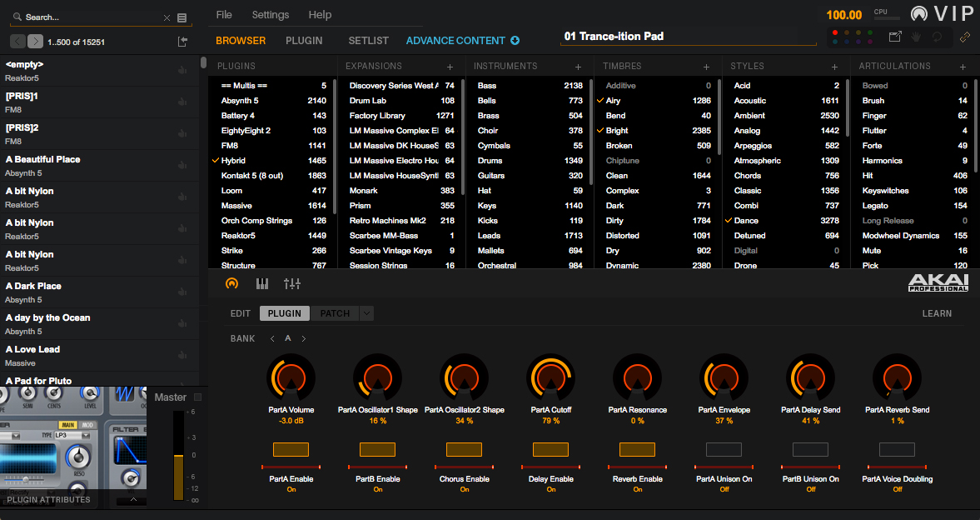Click thumbs-up icon on A Dark Place
The image size is (980, 520).
[182, 292]
